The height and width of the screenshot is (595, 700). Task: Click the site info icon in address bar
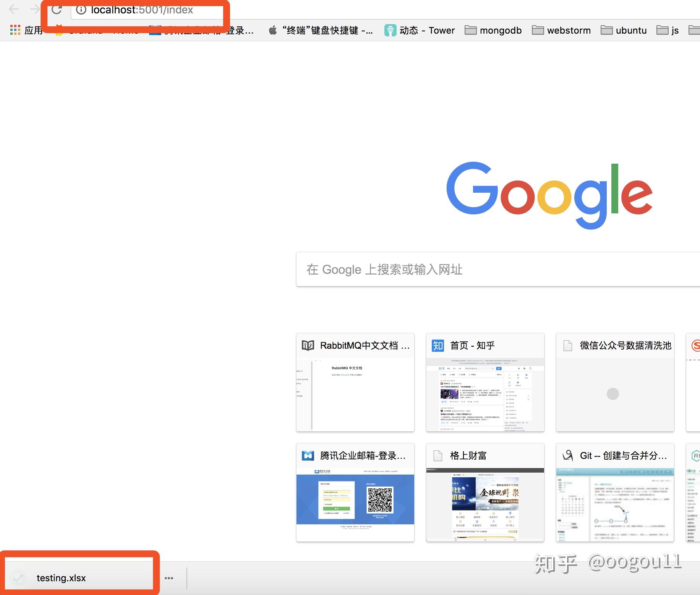(81, 10)
